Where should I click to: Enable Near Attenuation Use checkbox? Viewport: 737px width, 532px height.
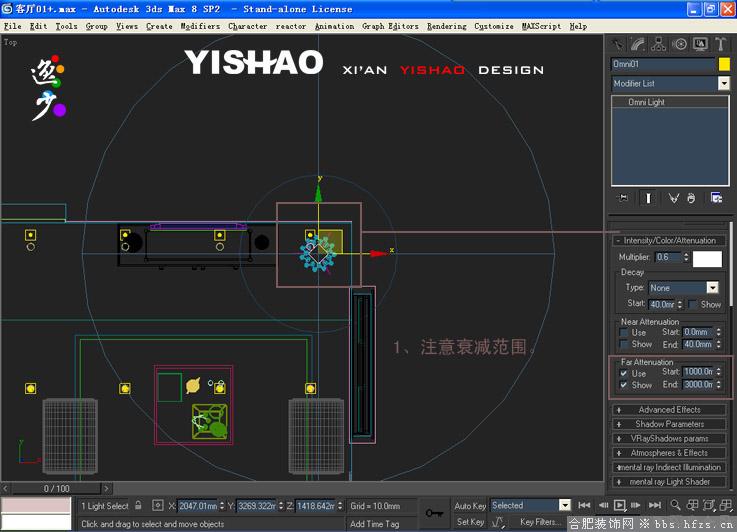coord(624,333)
